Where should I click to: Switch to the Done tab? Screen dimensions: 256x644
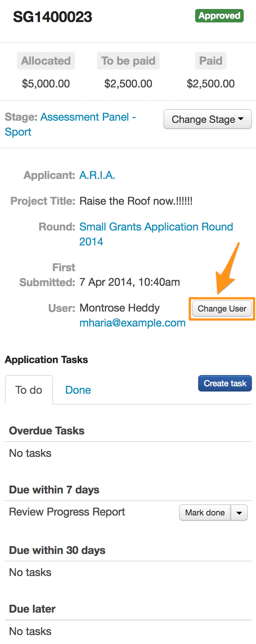point(78,390)
